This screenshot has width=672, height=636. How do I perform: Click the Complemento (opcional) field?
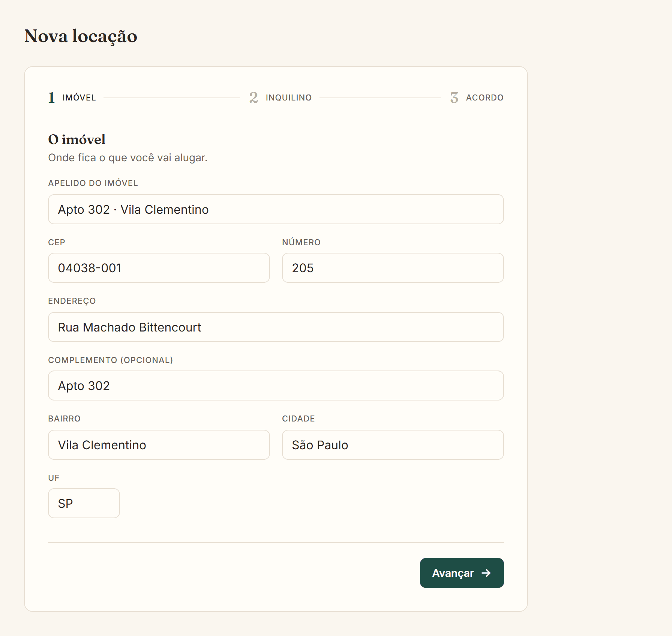click(276, 385)
